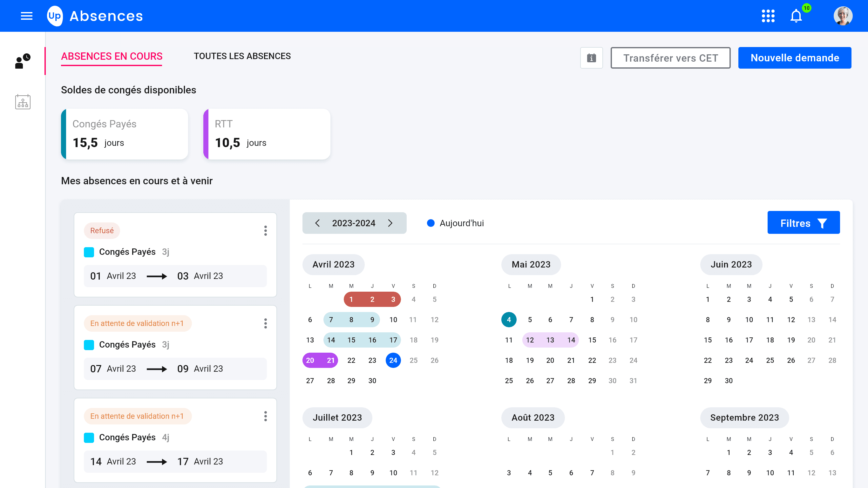Go to next year period
Image resolution: width=868 pixels, height=488 pixels.
[390, 223]
